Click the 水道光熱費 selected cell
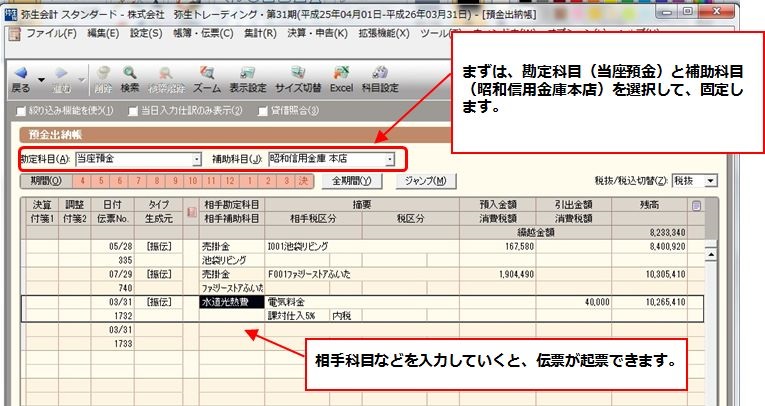The width and height of the screenshot is (765, 406). [x=232, y=302]
